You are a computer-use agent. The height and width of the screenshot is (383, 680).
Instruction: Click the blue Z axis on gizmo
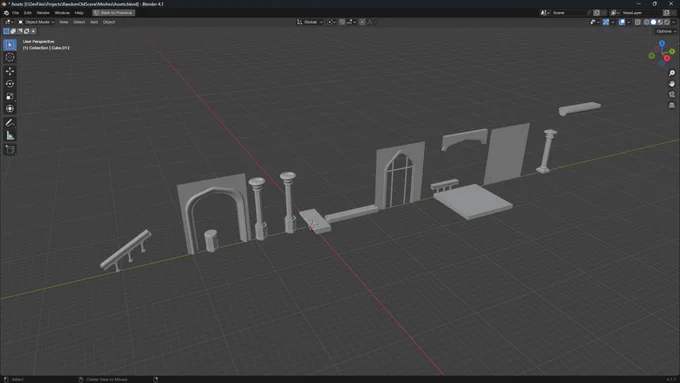pos(662,43)
